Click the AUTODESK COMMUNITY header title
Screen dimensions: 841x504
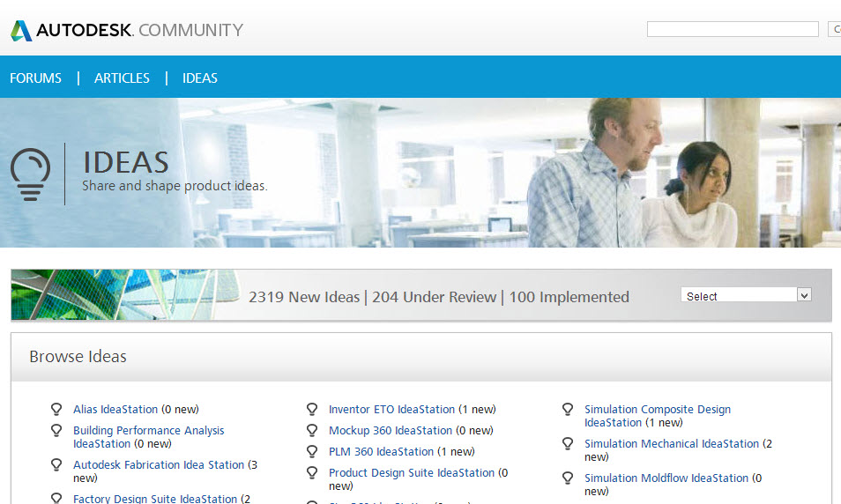139,30
